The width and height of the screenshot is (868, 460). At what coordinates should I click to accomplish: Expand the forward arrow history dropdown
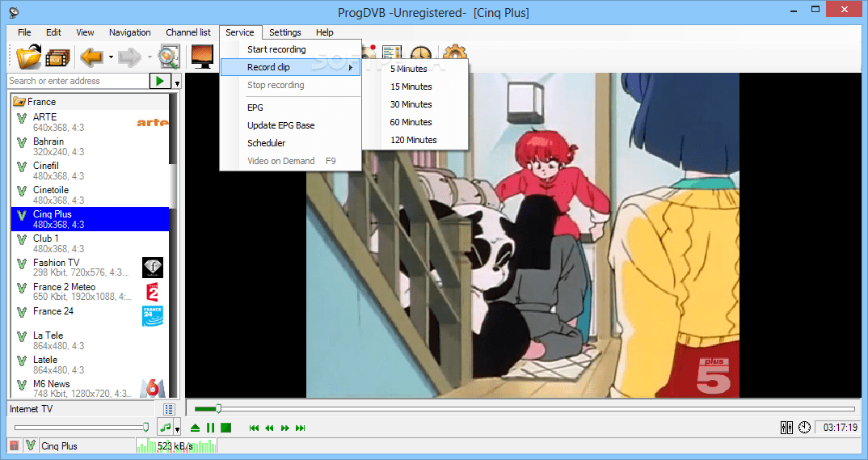[150, 57]
